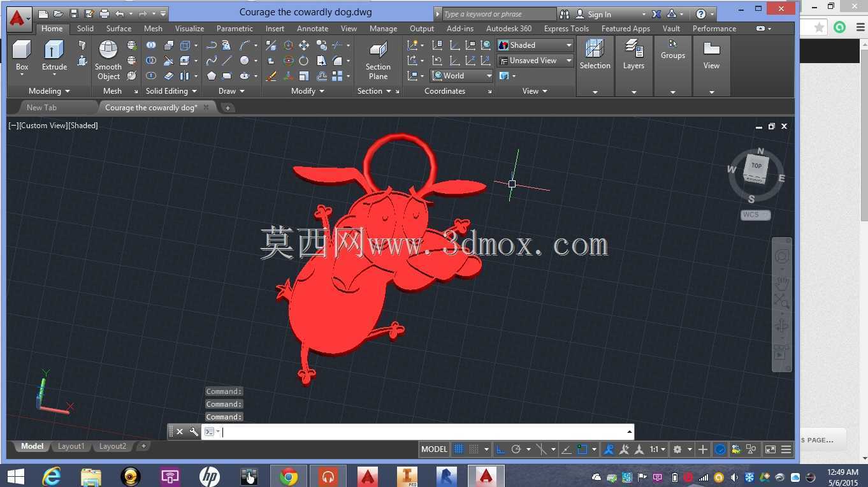
Task: Toggle snap mode in status bar
Action: pos(474,449)
